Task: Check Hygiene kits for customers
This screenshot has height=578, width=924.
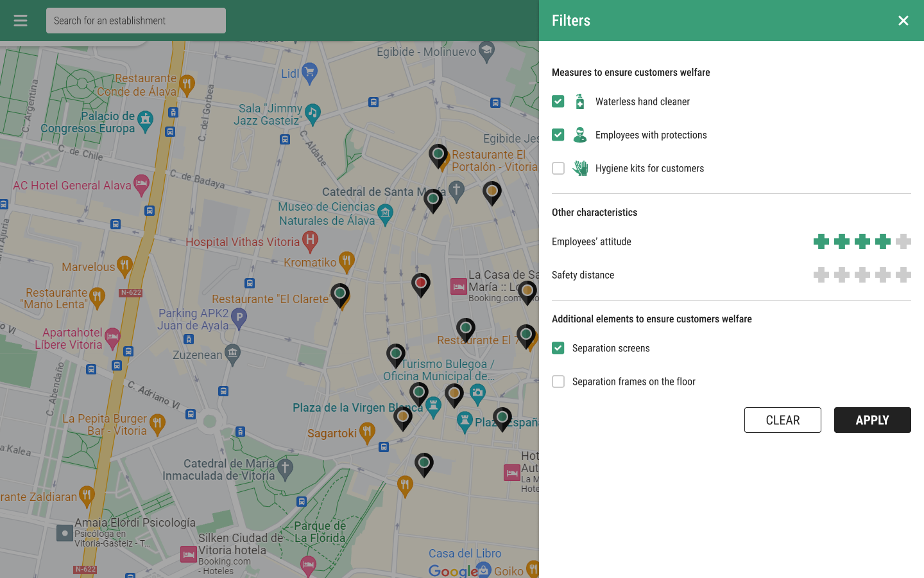Action: [558, 168]
